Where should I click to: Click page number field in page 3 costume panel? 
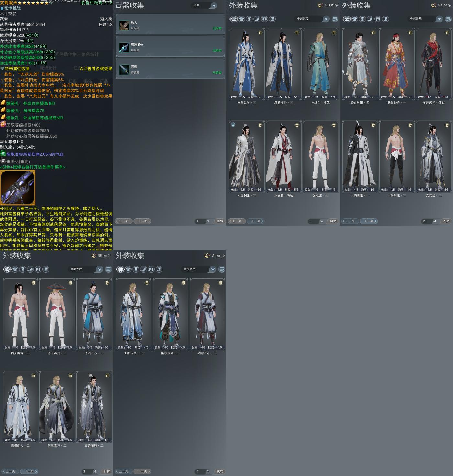(x=87, y=471)
